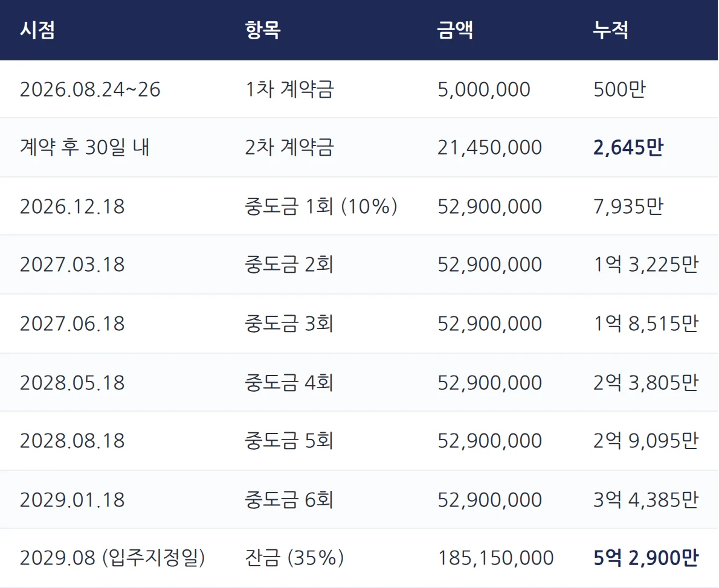Select the 2026.08.24~26 date cell
719x588 pixels.
pyautogui.click(x=91, y=89)
